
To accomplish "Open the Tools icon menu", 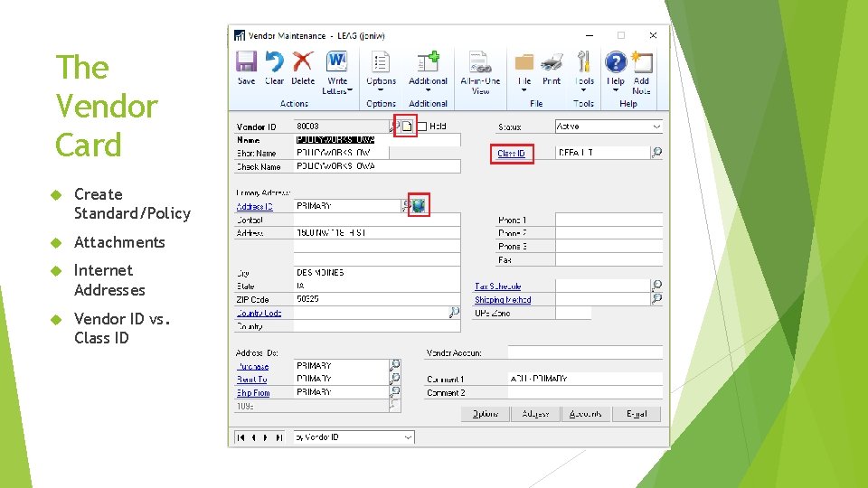I will [x=583, y=62].
